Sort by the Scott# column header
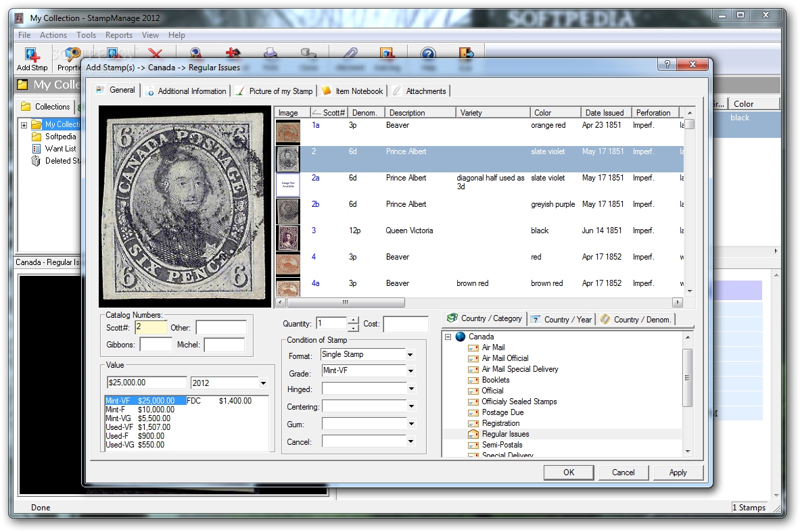This screenshot has width=800, height=532. click(x=329, y=113)
